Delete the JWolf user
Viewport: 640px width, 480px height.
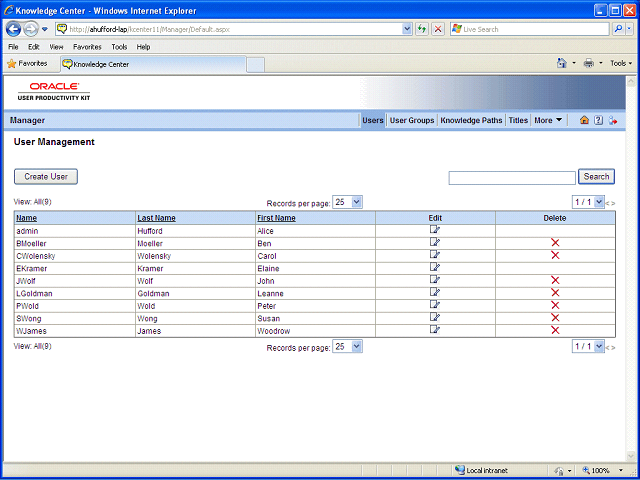point(555,281)
